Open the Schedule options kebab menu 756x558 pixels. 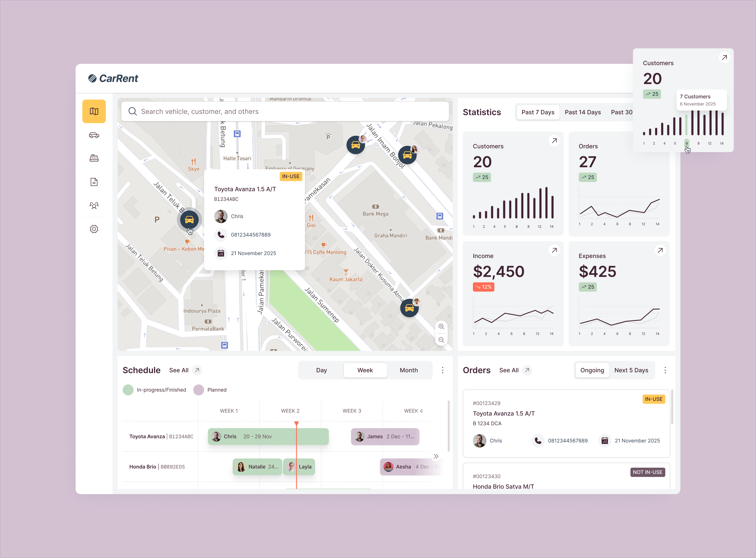(x=443, y=370)
